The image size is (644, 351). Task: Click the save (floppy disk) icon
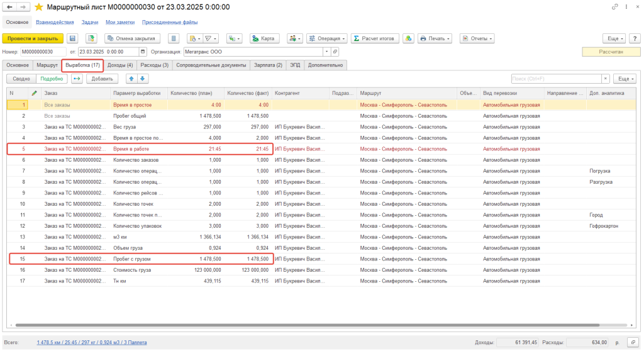click(x=72, y=38)
